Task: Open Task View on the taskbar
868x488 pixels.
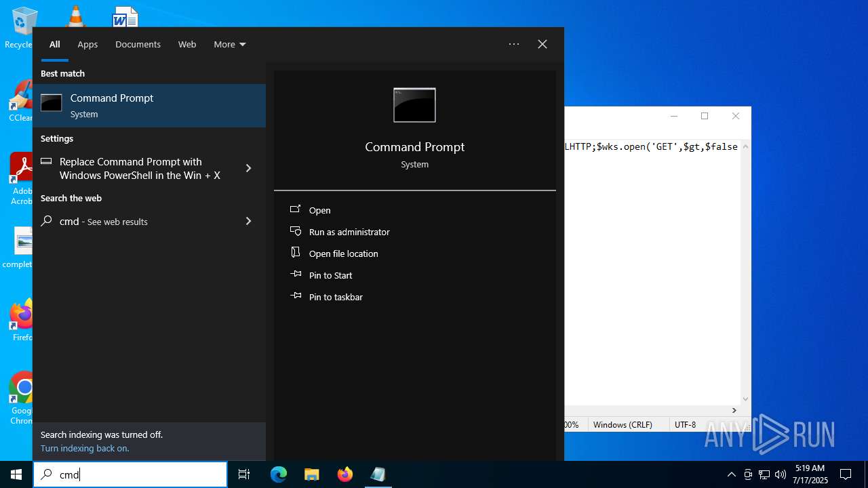Action: (x=244, y=474)
